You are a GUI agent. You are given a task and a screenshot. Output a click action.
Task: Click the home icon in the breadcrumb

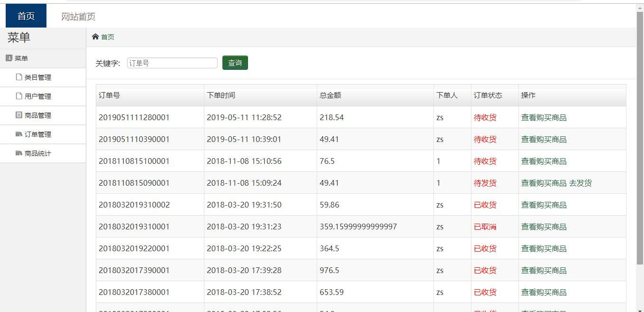pyautogui.click(x=95, y=37)
